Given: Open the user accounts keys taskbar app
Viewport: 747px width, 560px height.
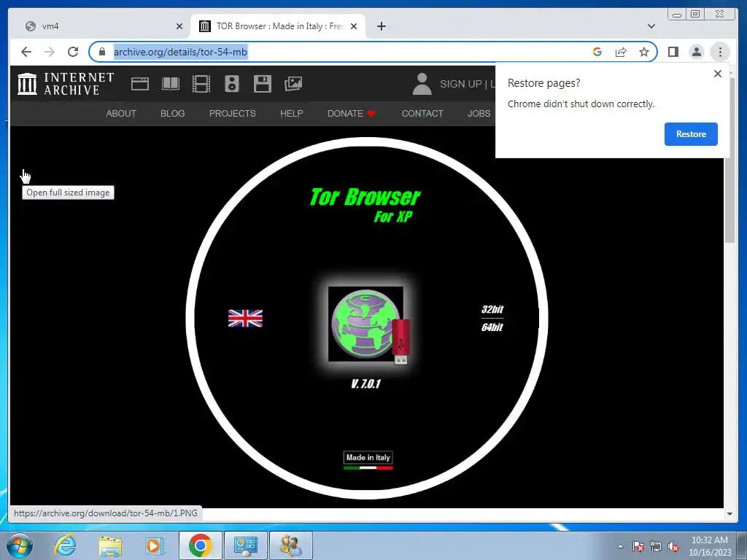Looking at the screenshot, I should (x=290, y=545).
